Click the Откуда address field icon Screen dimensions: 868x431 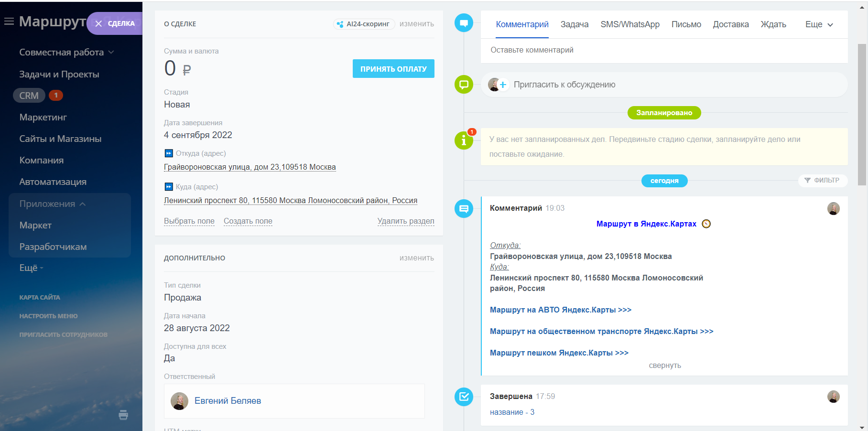tap(169, 153)
